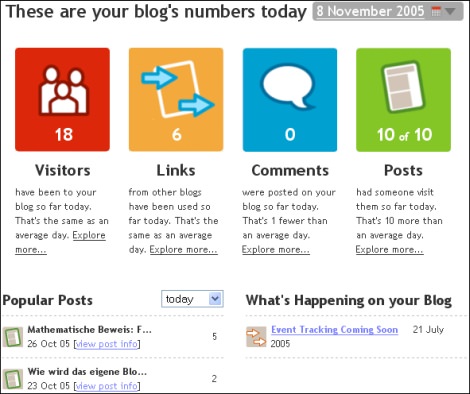
Task: Click the red Visitors people icon tile
Action: pos(62,99)
